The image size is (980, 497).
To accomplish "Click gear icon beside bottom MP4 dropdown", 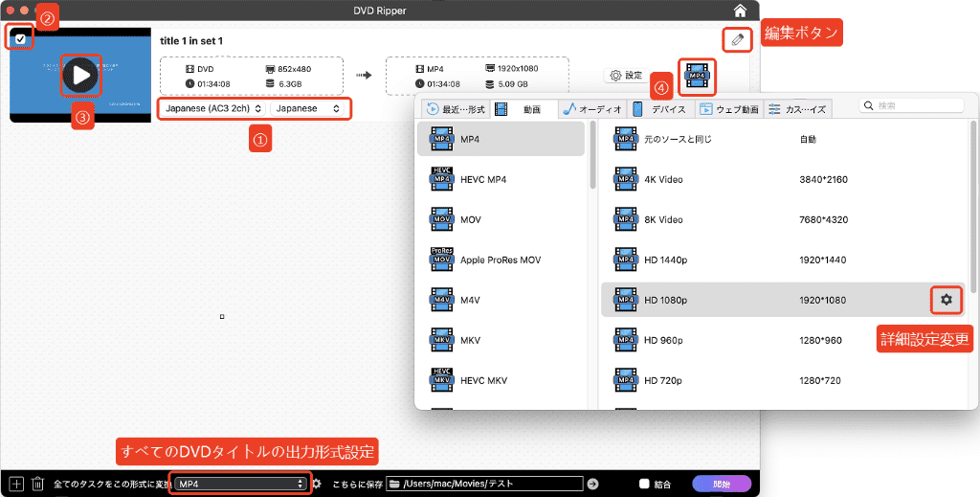I will pyautogui.click(x=317, y=484).
